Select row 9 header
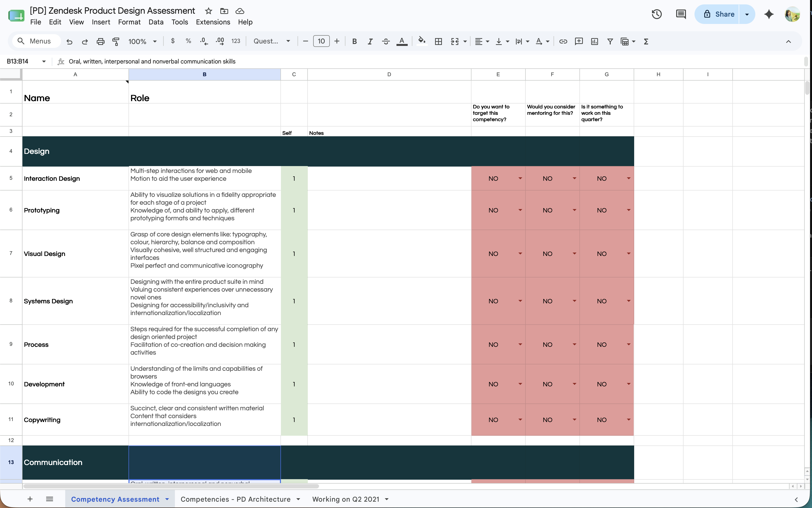The width and height of the screenshot is (812, 508). 11,344
